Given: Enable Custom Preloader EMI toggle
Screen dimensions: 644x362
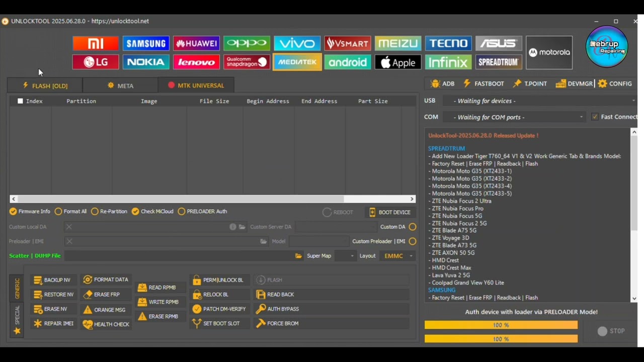Looking at the screenshot, I should click(x=413, y=241).
